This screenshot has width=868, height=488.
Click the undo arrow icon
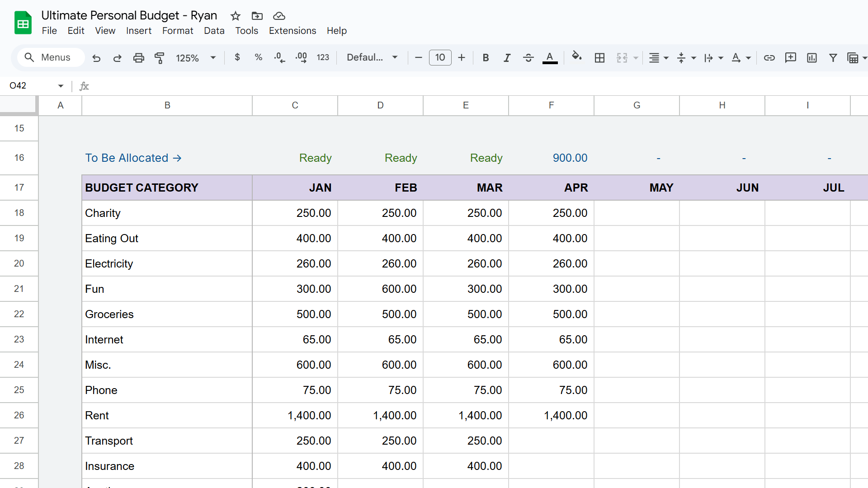point(96,58)
